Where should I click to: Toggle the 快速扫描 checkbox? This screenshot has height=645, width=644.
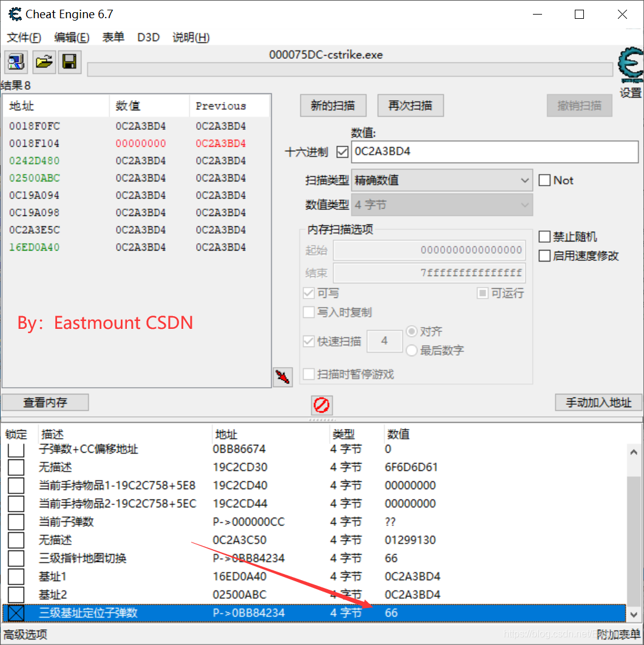tap(308, 341)
